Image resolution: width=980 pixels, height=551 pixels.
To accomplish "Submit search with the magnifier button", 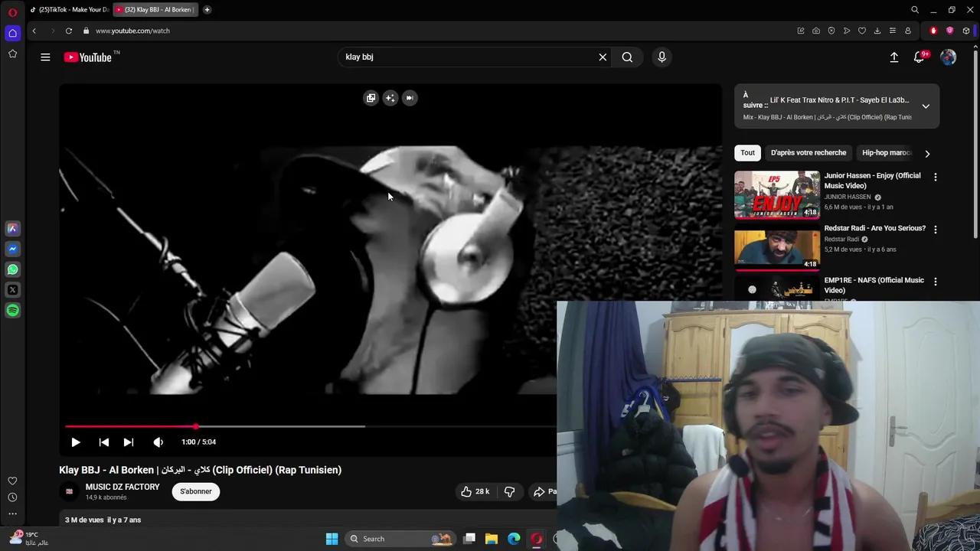I will click(x=627, y=57).
